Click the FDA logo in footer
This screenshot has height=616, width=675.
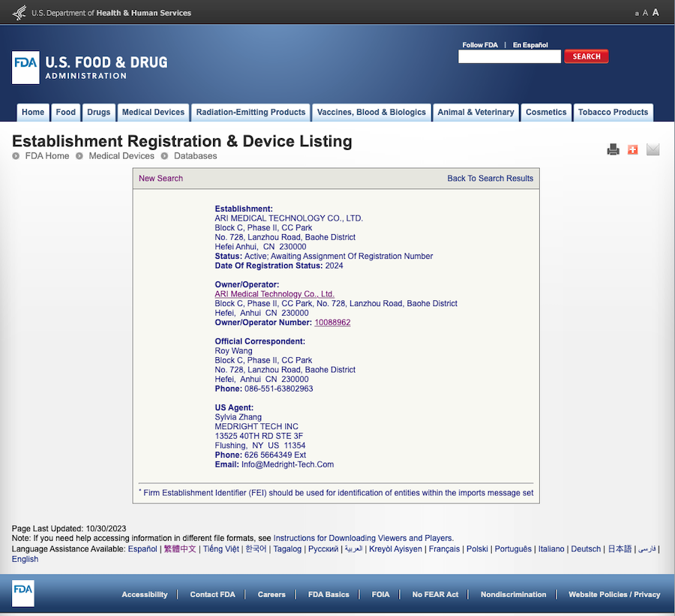pyautogui.click(x=22, y=593)
